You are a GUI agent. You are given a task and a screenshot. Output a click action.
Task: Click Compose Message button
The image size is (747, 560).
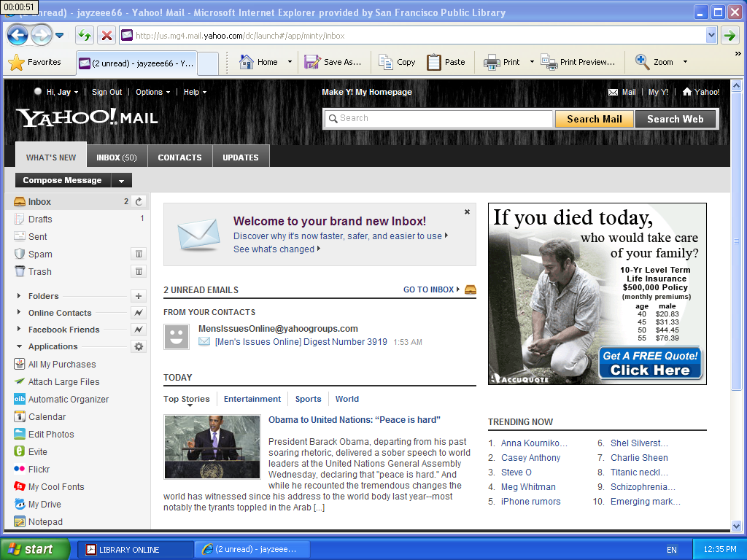tap(63, 181)
